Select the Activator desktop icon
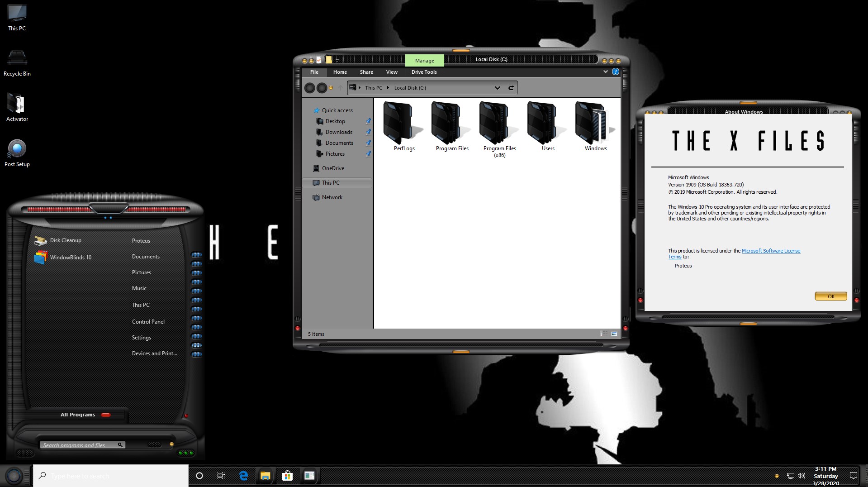 (x=17, y=108)
